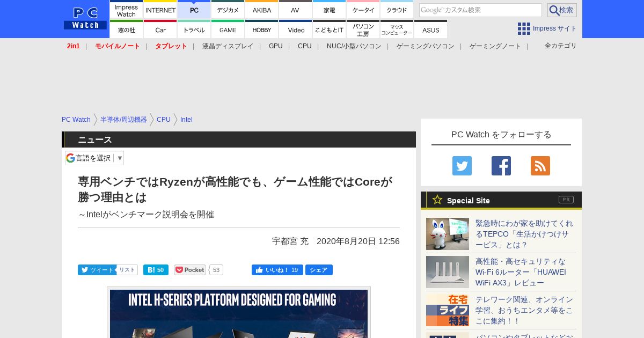Click the PR badge in Special Site header

point(566,200)
